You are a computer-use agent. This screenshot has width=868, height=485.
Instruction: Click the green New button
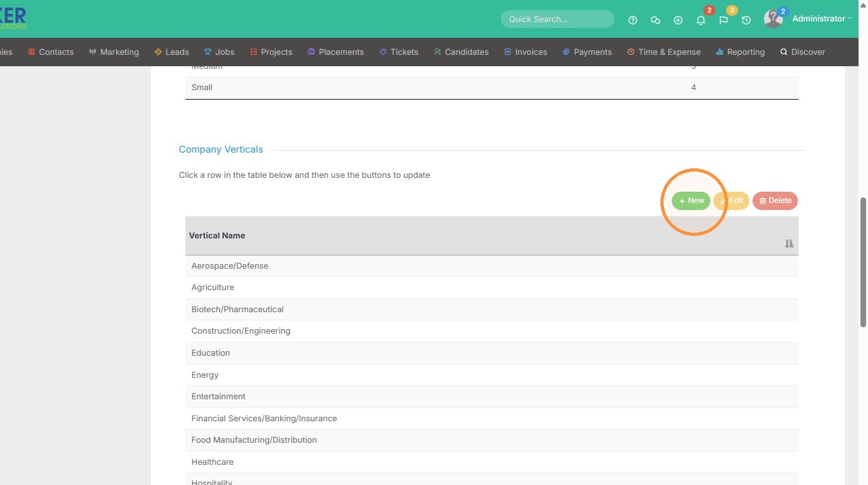[x=691, y=201]
